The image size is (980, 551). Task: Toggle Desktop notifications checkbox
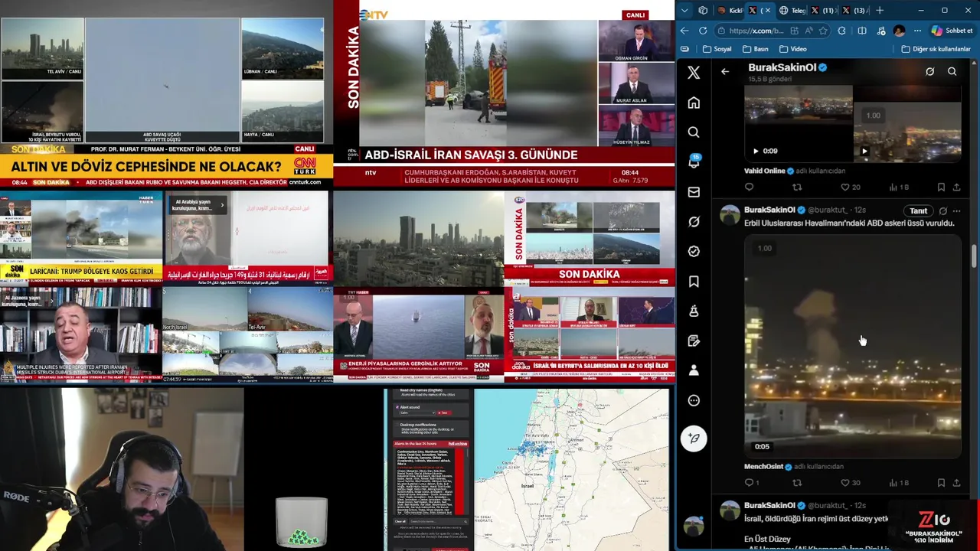397,425
